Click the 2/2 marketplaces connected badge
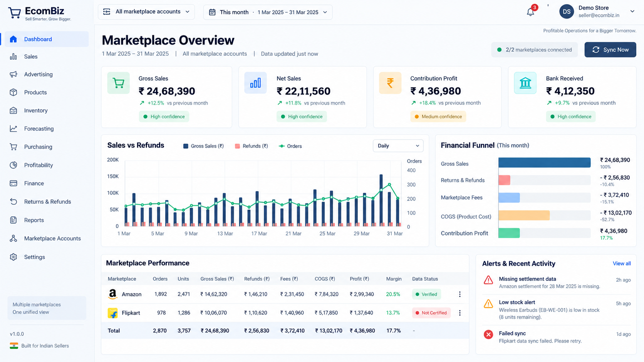Screen dimensions: 644x362 [534, 50]
